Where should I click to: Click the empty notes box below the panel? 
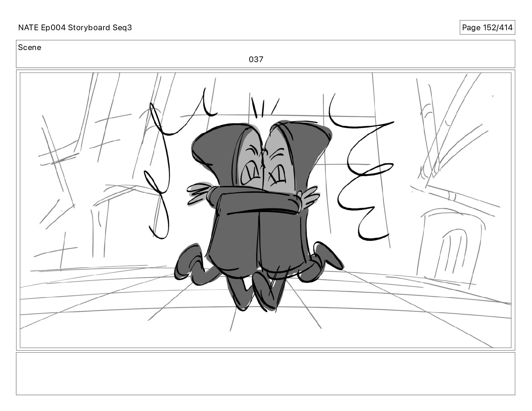click(265, 373)
